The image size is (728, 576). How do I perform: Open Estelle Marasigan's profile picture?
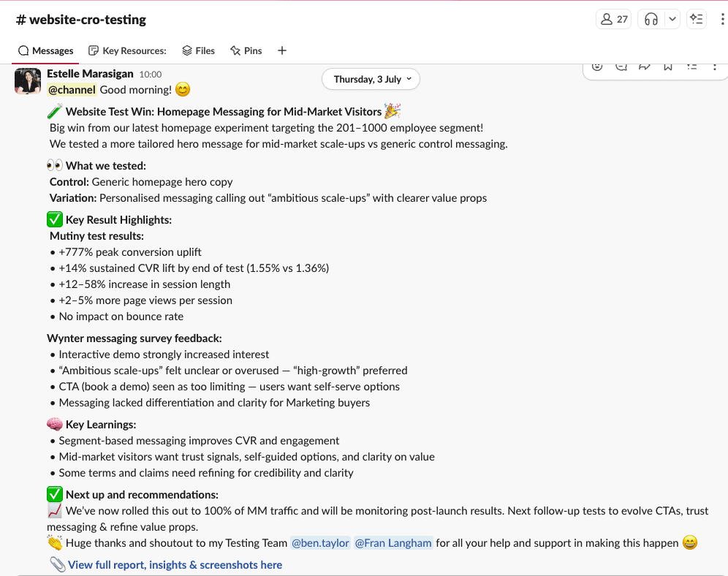click(x=27, y=81)
